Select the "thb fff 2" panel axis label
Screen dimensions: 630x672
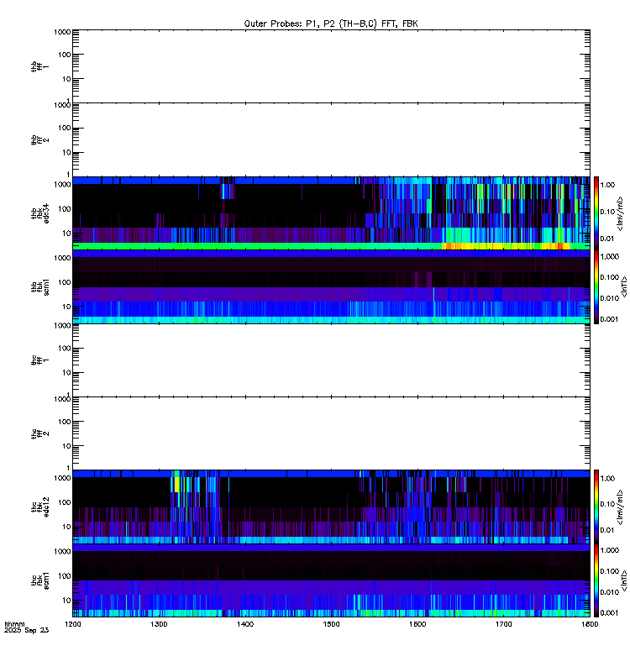tap(39, 140)
